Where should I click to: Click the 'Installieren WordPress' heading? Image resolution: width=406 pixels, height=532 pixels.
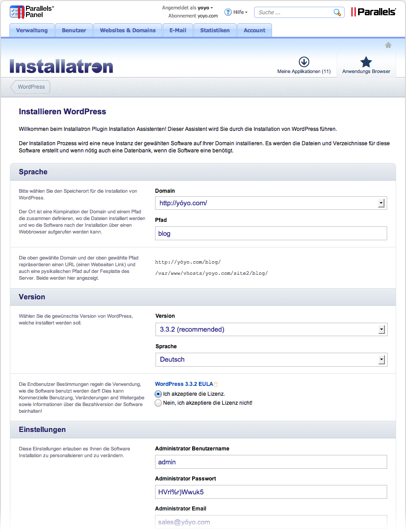tap(62, 112)
